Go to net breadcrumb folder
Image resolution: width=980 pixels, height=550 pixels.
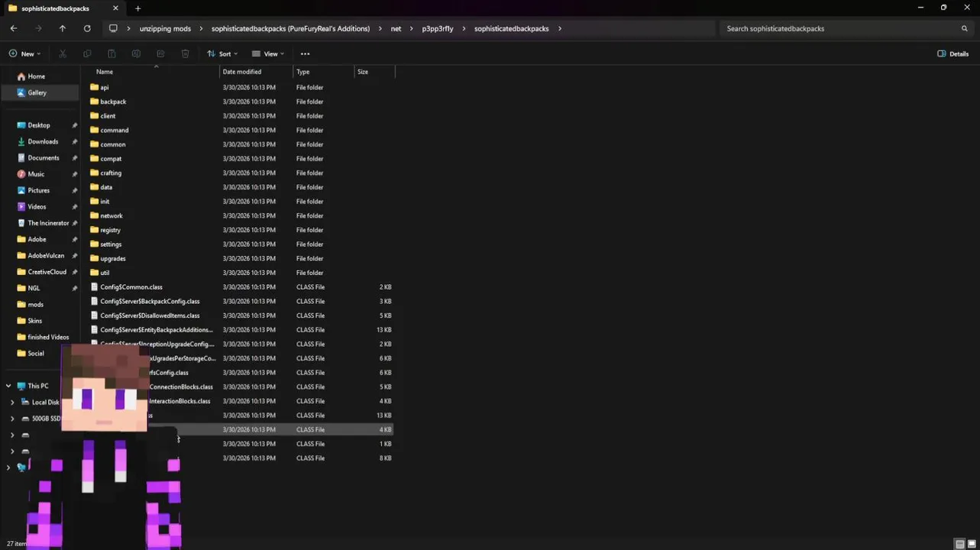click(x=396, y=28)
